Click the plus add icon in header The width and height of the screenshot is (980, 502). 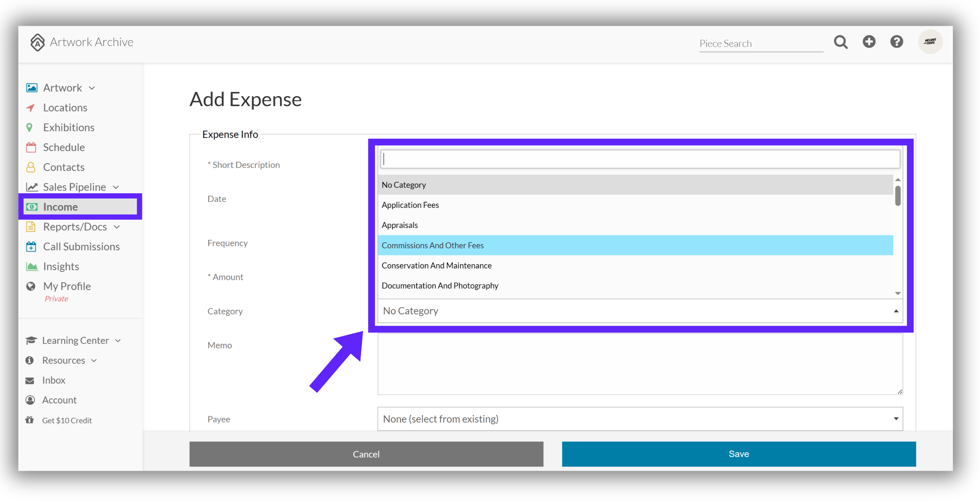pyautogui.click(x=869, y=42)
